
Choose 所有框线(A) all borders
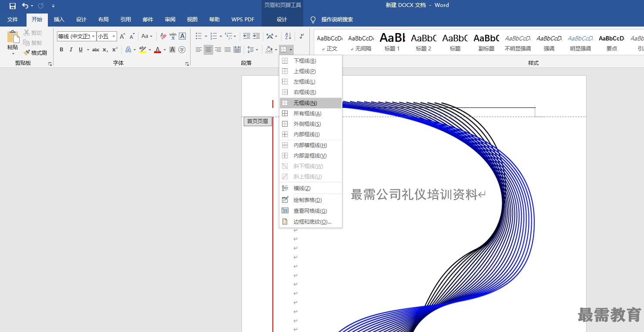pos(311,114)
